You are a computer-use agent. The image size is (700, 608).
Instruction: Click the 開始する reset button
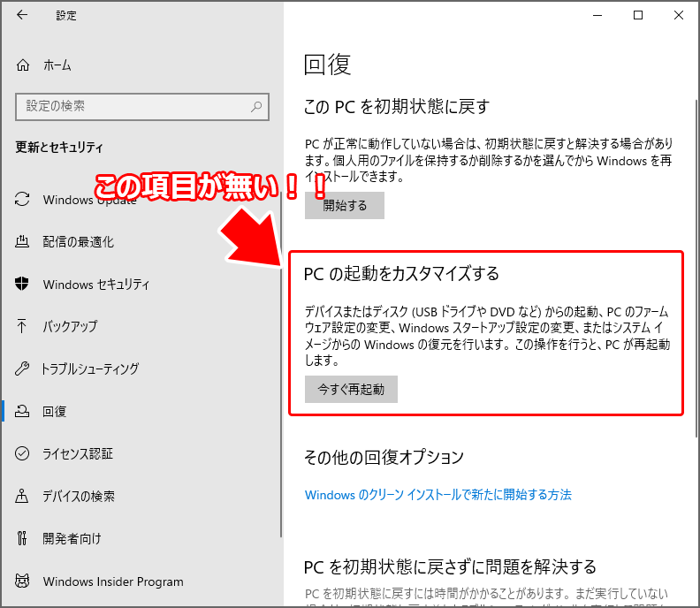tap(344, 205)
